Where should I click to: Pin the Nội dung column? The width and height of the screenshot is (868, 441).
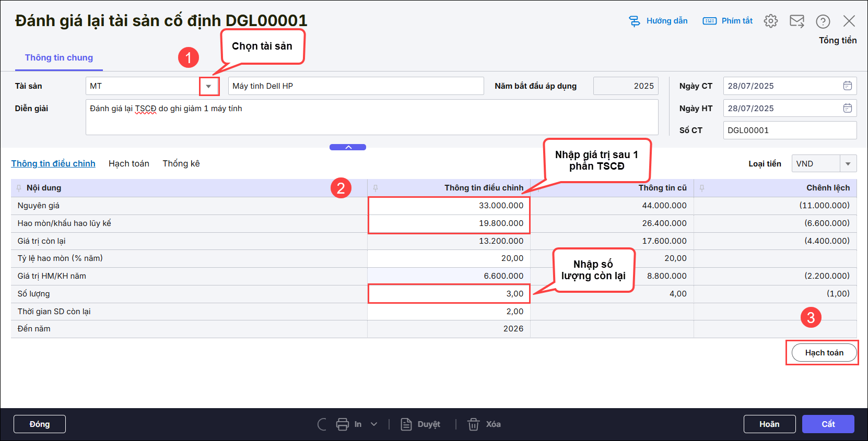(x=19, y=188)
